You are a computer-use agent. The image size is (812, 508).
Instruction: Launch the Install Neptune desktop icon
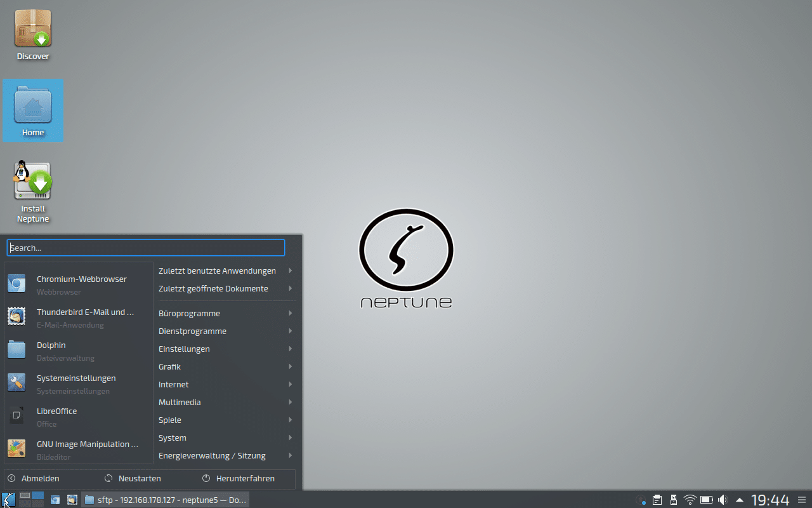pyautogui.click(x=33, y=192)
